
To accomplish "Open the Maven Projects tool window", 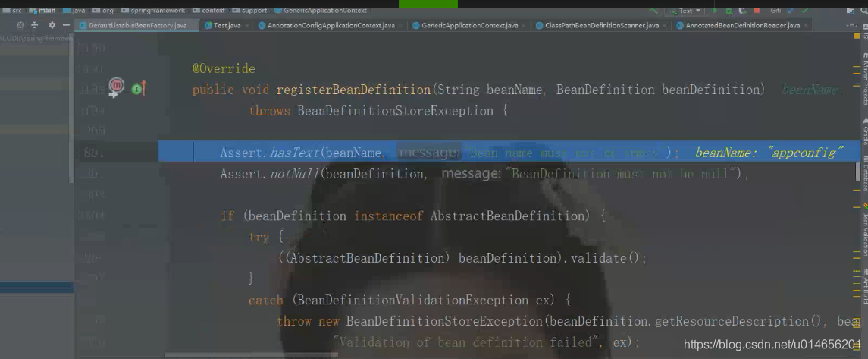I will (x=864, y=80).
